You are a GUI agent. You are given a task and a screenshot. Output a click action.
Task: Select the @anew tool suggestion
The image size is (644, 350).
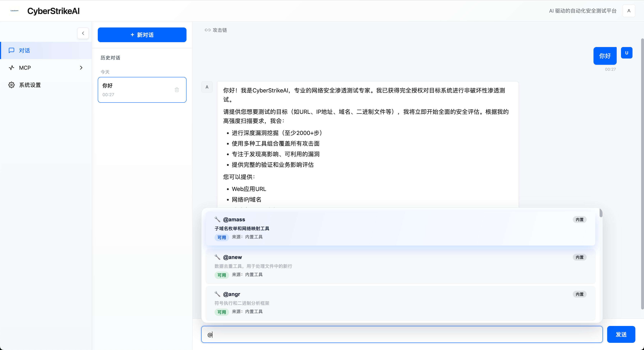click(x=401, y=266)
